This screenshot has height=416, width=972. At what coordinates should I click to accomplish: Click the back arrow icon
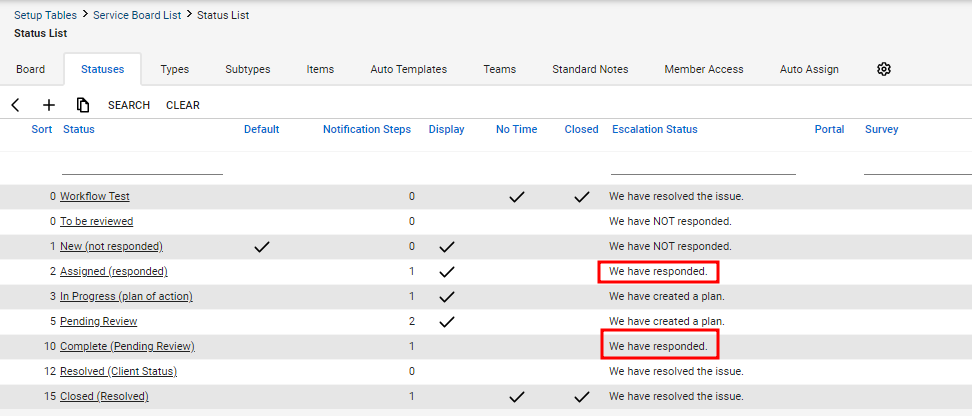pyautogui.click(x=15, y=105)
